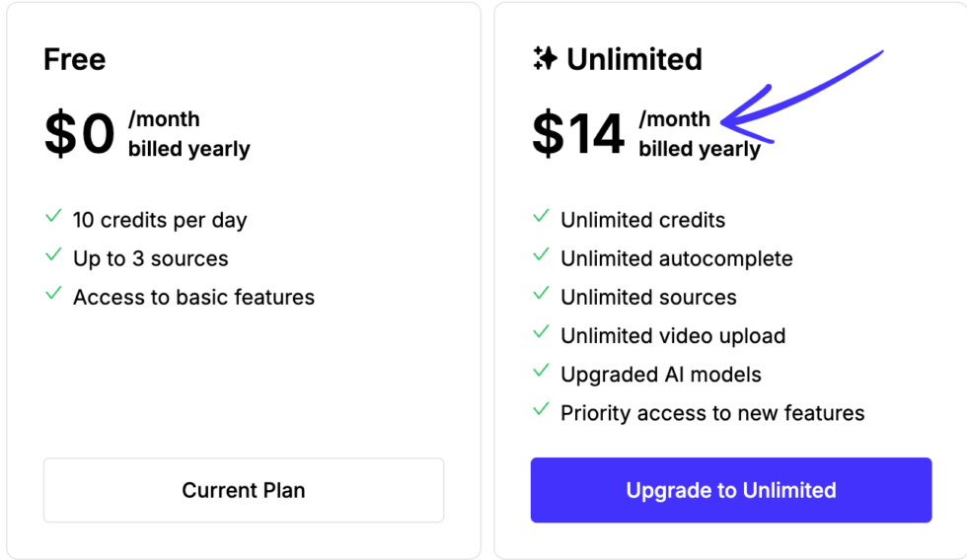The width and height of the screenshot is (967, 560).
Task: Click the checkmark next to Unlimited credits
Action: point(541,217)
